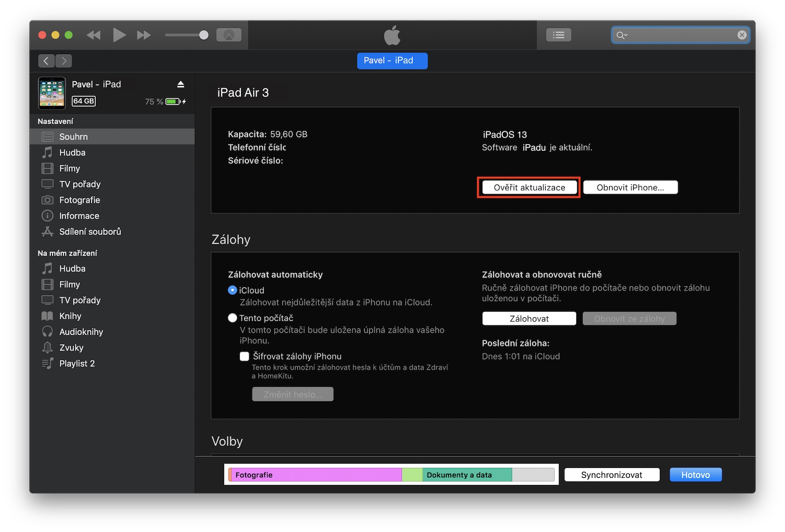Go back with the left chevron
This screenshot has width=785, height=532.
coord(46,61)
